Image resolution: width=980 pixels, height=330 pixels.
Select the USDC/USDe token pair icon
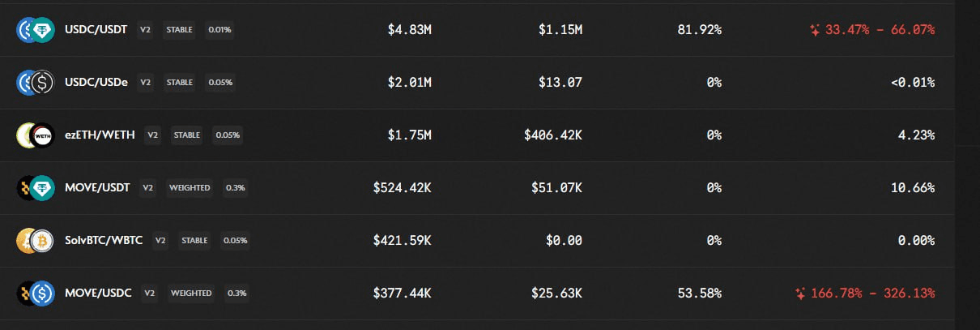[x=35, y=83]
